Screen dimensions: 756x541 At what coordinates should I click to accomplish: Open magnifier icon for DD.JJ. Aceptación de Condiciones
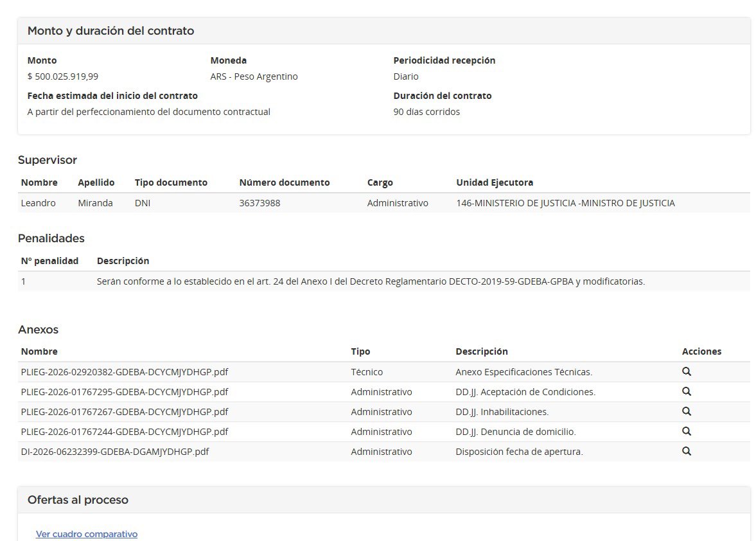(687, 391)
